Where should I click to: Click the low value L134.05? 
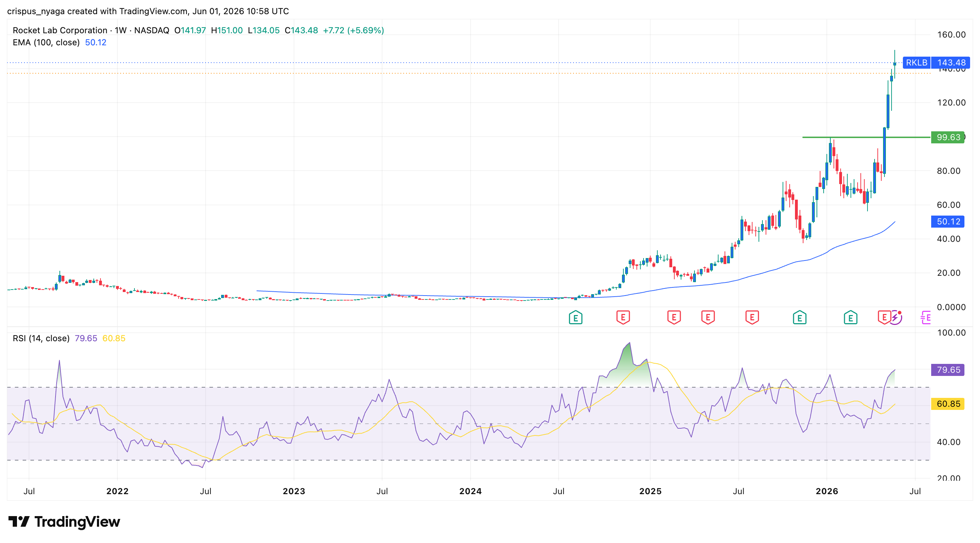pyautogui.click(x=264, y=30)
